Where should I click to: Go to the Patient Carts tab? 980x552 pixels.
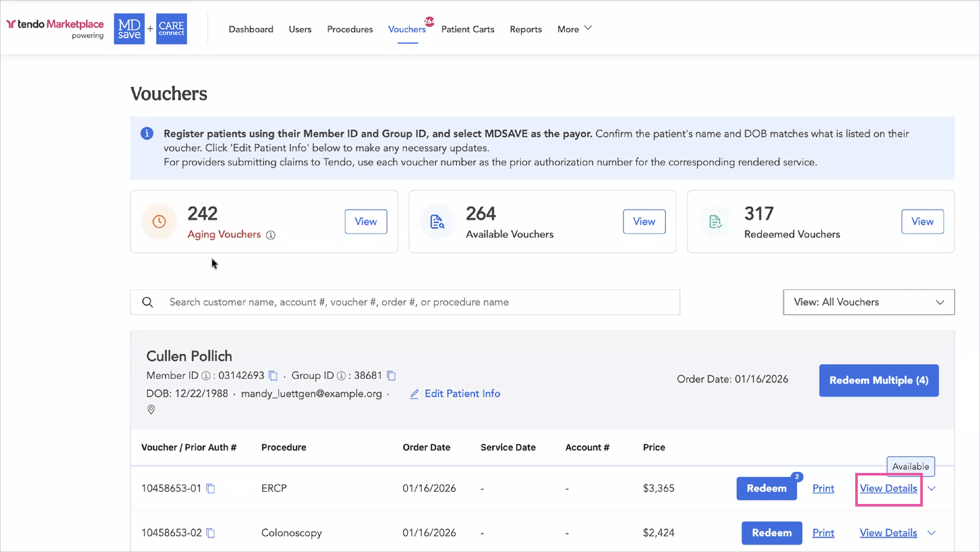coord(467,29)
